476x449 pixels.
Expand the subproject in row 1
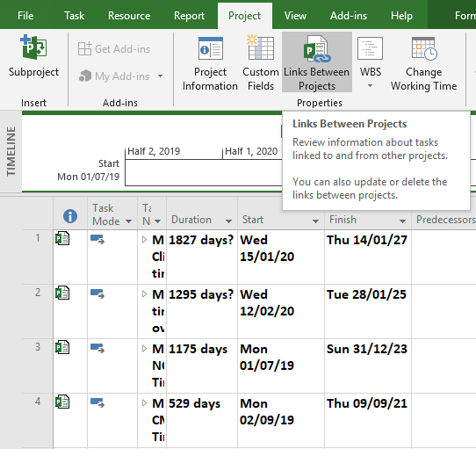pyautogui.click(x=145, y=240)
